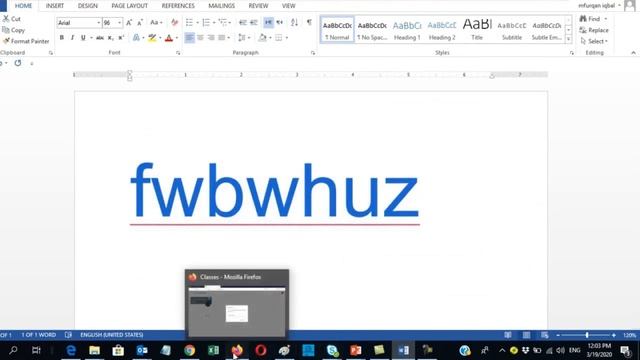Click redo icon in quick access

tap(18, 63)
